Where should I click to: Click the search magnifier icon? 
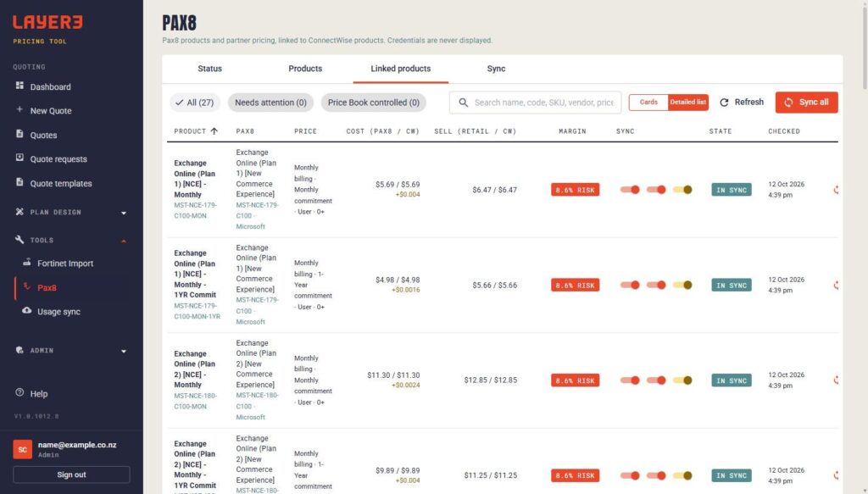[464, 103]
